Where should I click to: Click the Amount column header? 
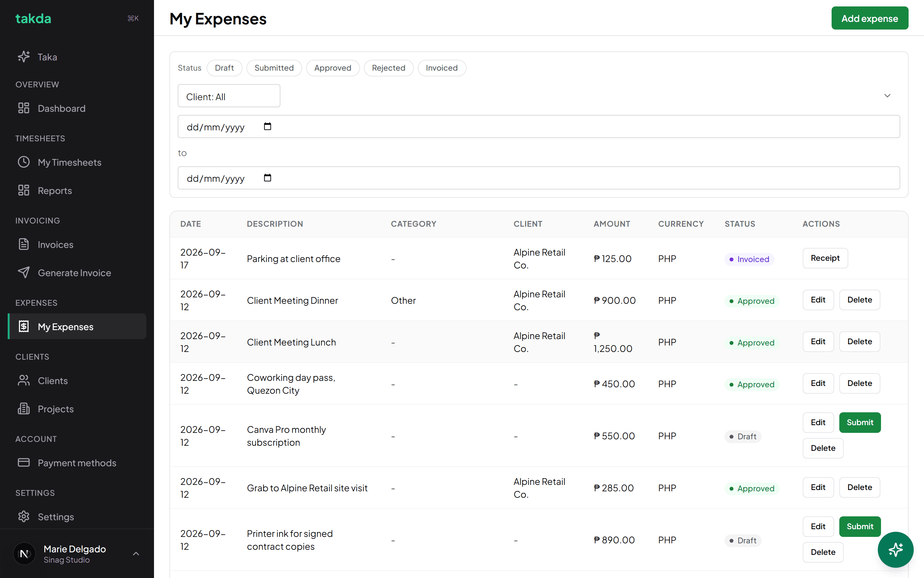coord(612,224)
